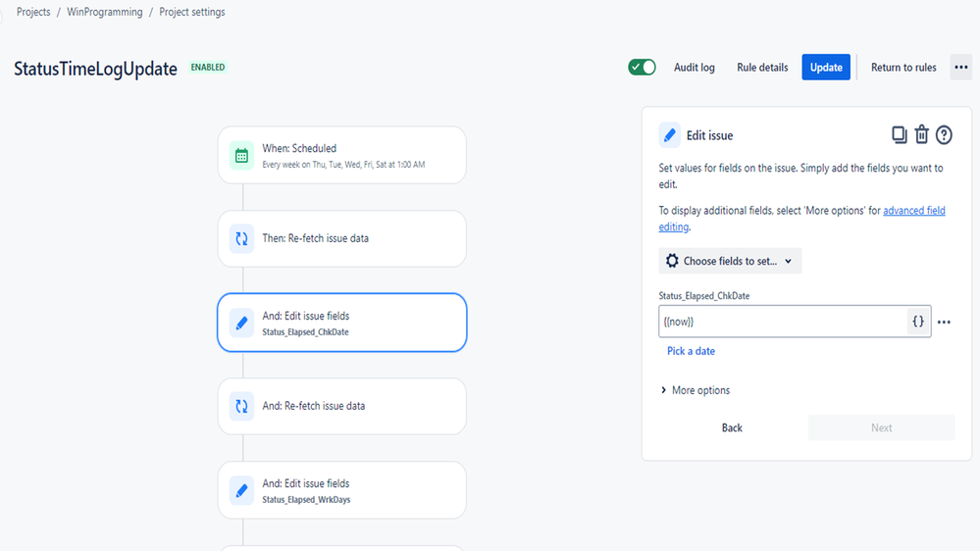
Task: Select the Edit issue fields Status_Elapsed_WrkDays step
Action: [342, 490]
